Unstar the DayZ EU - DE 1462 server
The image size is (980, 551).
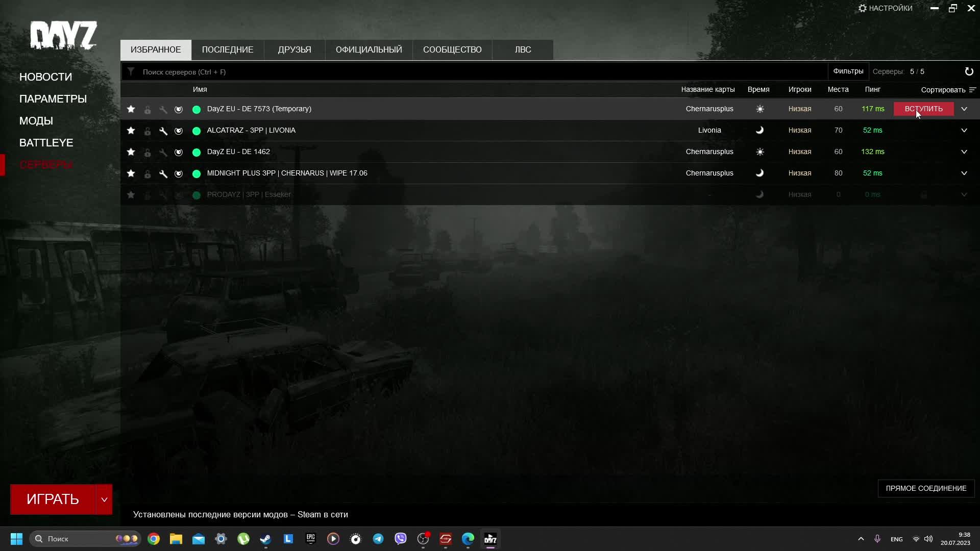tap(131, 152)
